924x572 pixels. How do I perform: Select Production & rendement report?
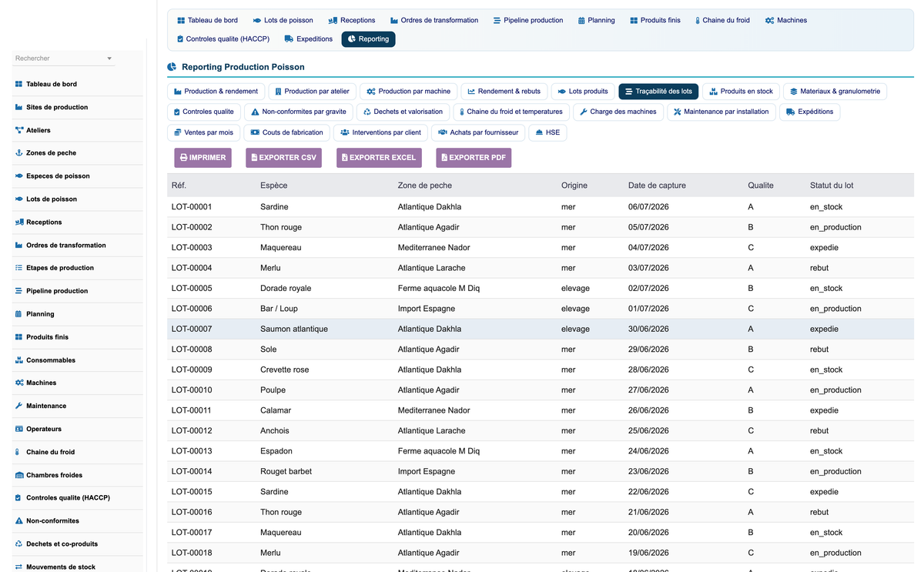(216, 92)
